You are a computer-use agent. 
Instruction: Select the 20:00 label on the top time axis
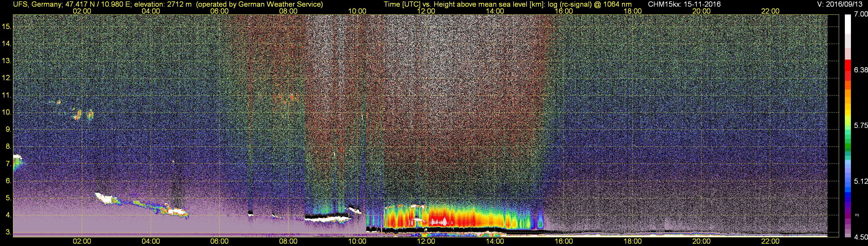tap(702, 11)
